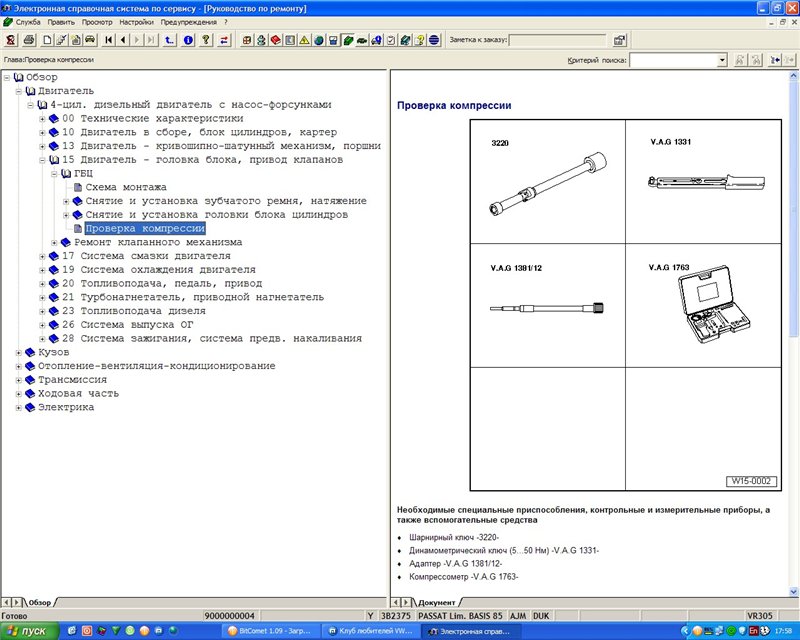Open the Настройки menu

(136, 22)
